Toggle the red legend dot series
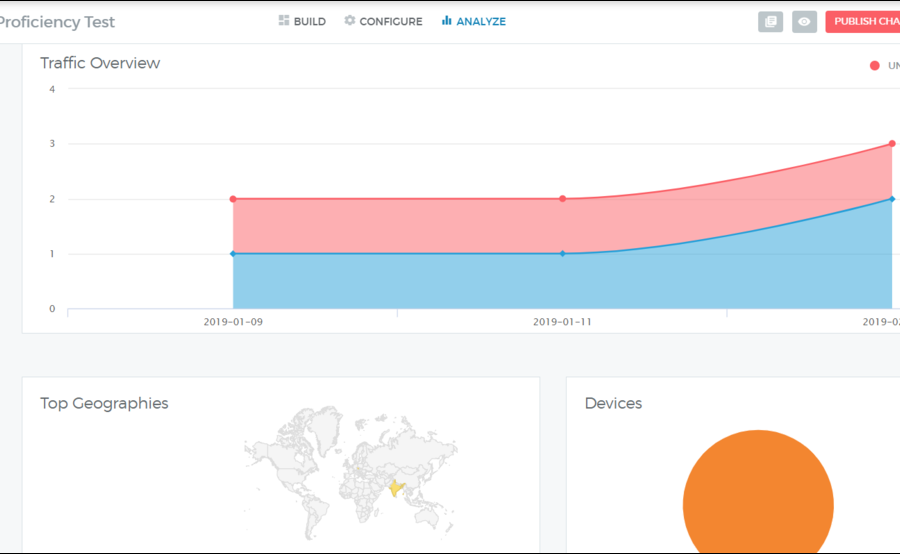Image resolution: width=900 pixels, height=554 pixels. point(875,66)
